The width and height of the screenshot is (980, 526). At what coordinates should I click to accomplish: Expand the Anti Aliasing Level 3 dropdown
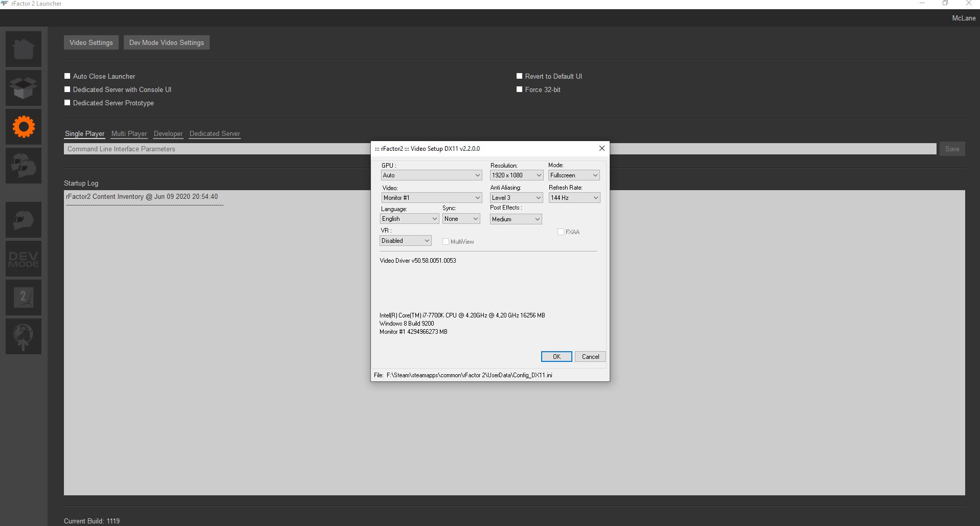[x=517, y=198]
